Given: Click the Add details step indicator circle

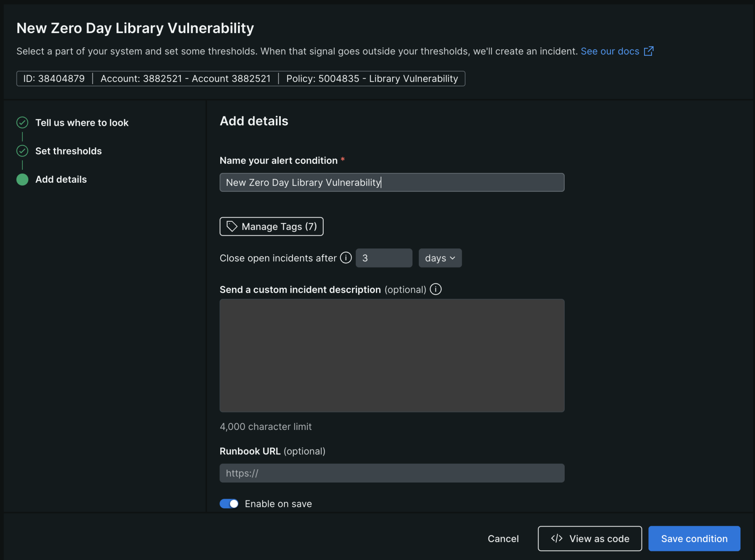Looking at the screenshot, I should tap(22, 180).
